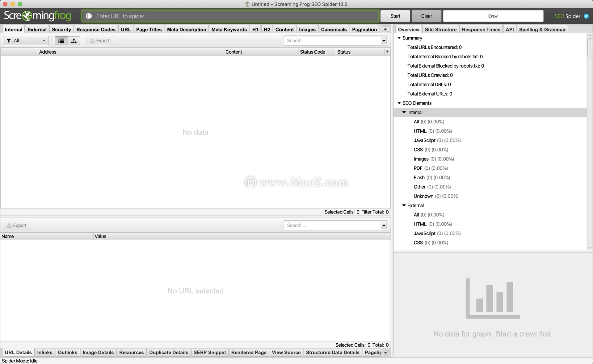Click the Clear button
This screenshot has height=364, width=593.
(426, 16)
